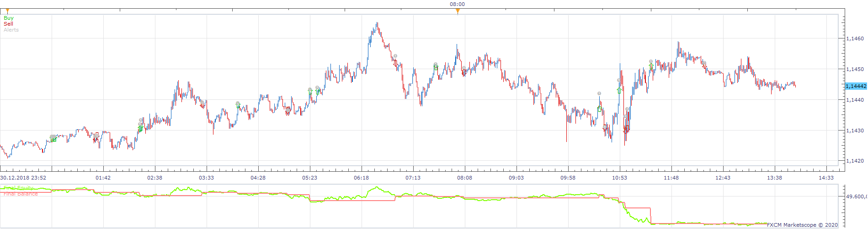Click the 13:38 time axis label
This screenshot has height=229, width=868.
pos(774,178)
